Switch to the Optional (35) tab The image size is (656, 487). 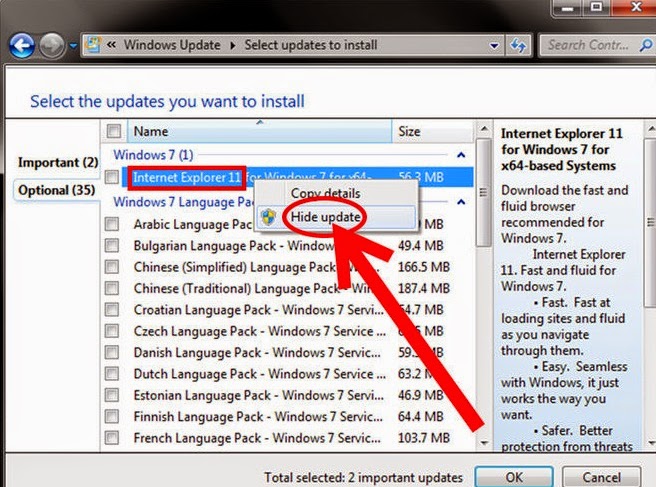[57, 190]
